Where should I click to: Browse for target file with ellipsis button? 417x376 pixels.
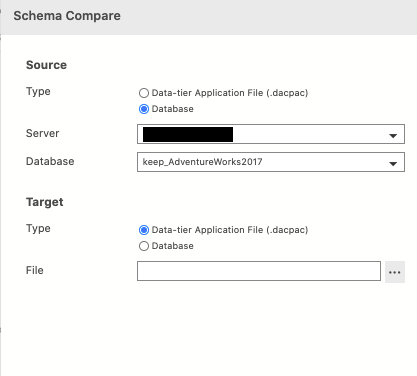pyautogui.click(x=395, y=272)
